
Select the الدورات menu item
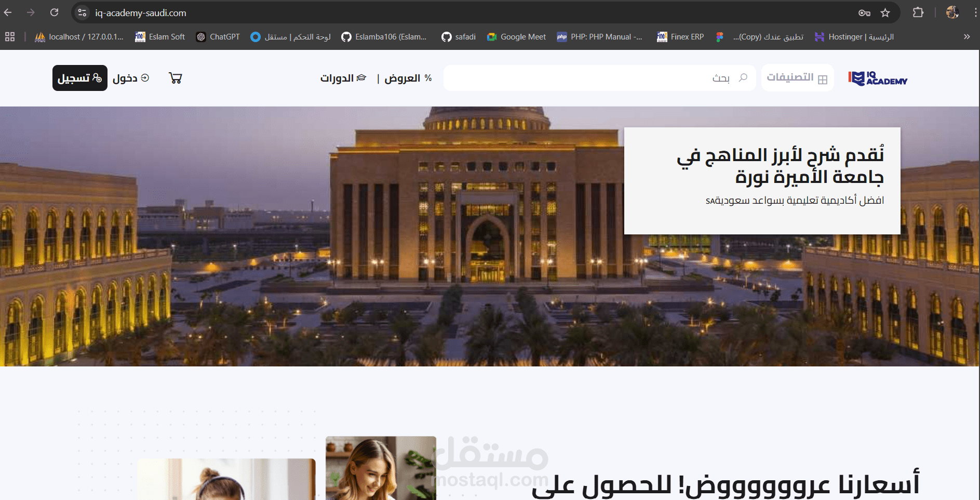click(340, 78)
